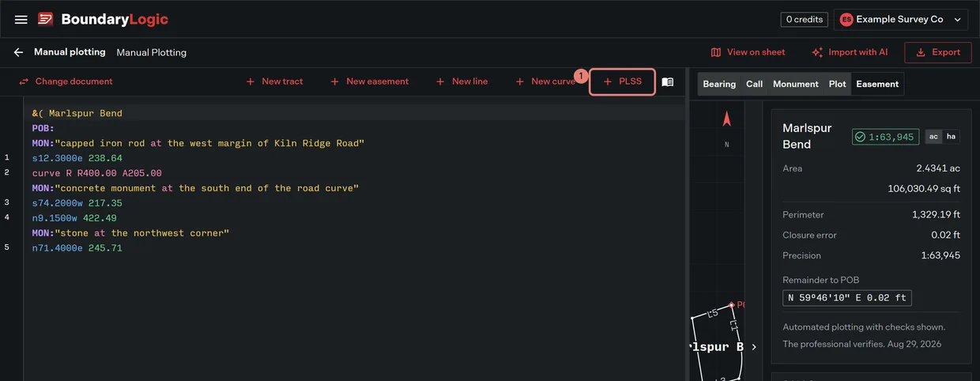This screenshot has height=381, width=980.
Task: Click line n71.4000e 245.71
Action: click(x=77, y=248)
